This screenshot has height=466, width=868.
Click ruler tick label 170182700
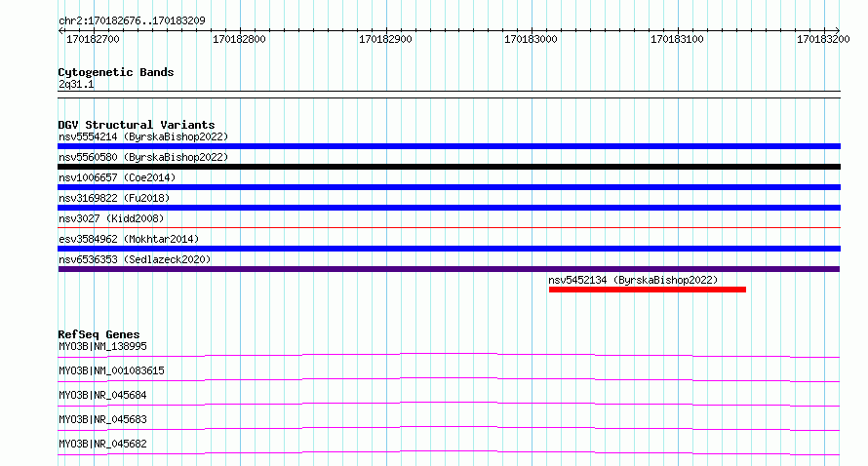point(93,39)
